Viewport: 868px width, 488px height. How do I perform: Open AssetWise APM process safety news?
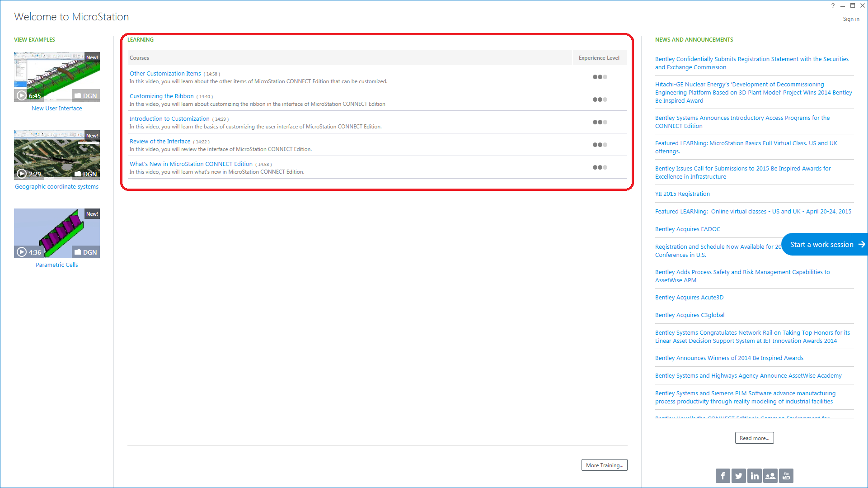pos(742,276)
